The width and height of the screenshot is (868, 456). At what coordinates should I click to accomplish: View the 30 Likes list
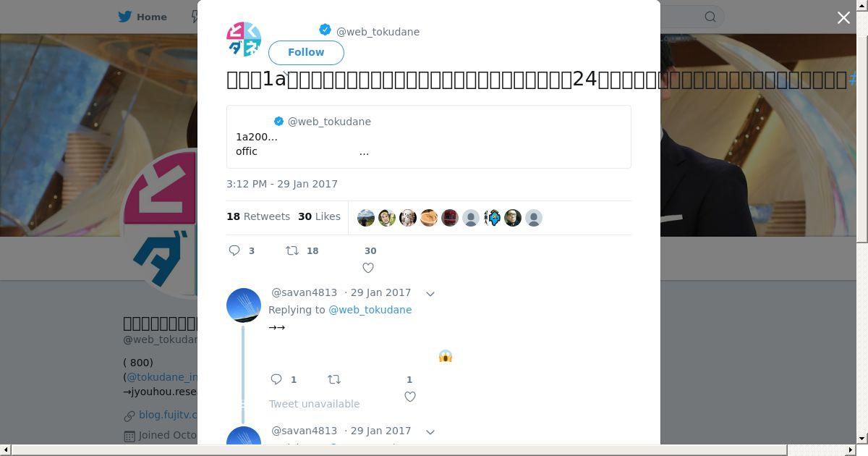[x=319, y=216]
